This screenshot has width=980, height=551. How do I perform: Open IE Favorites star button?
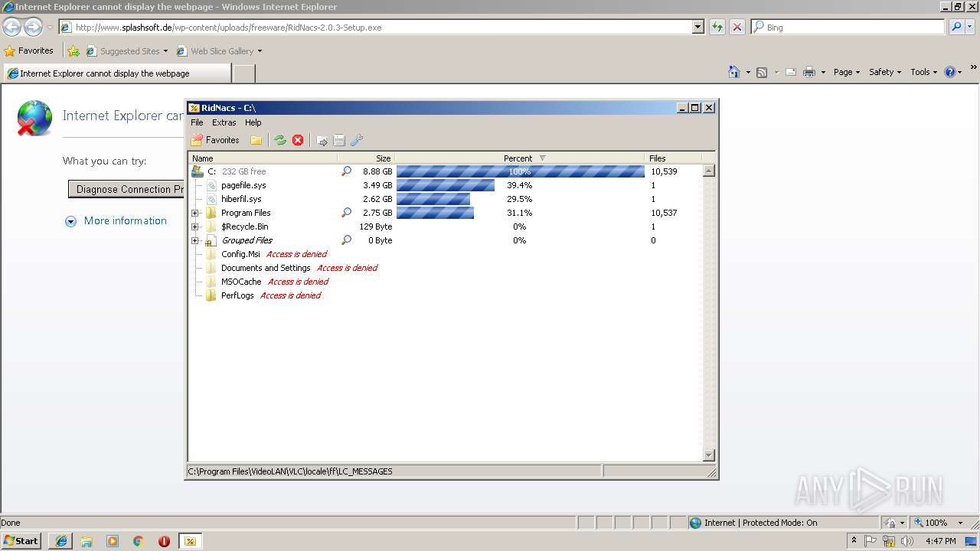pyautogui.click(x=29, y=51)
